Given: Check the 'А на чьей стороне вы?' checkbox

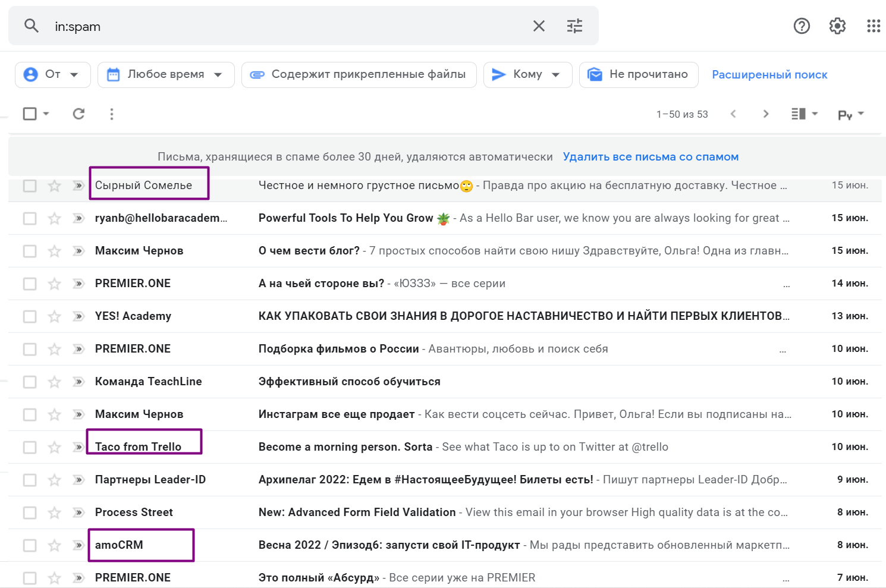Looking at the screenshot, I should tap(30, 284).
